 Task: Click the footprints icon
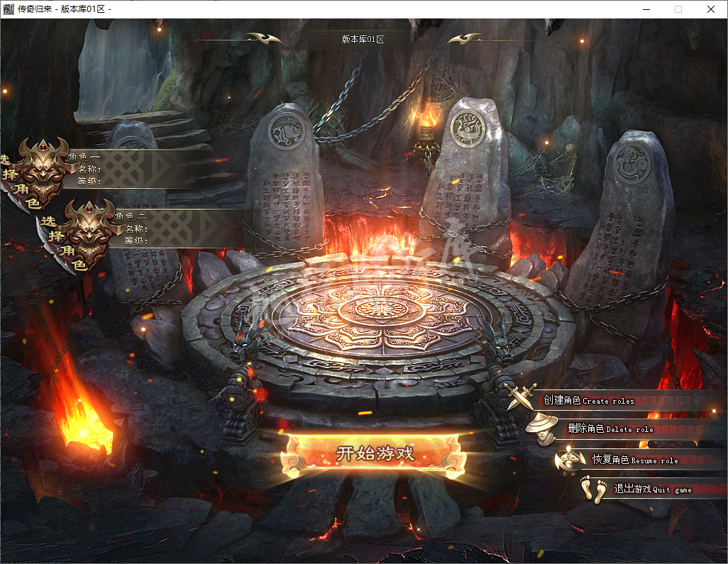(594, 490)
